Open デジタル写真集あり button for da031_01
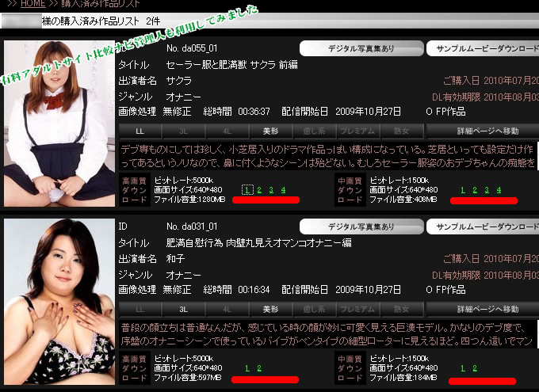This screenshot has width=539, height=392. point(361,226)
